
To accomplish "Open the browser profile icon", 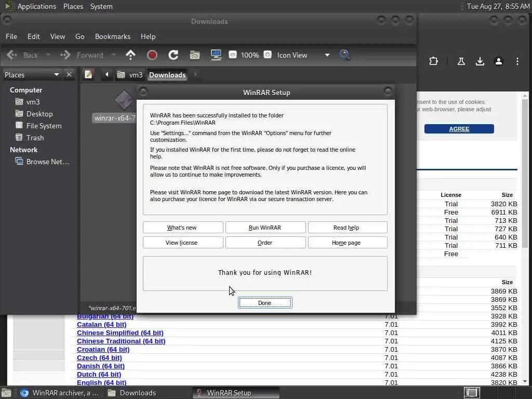I will click(x=498, y=61).
